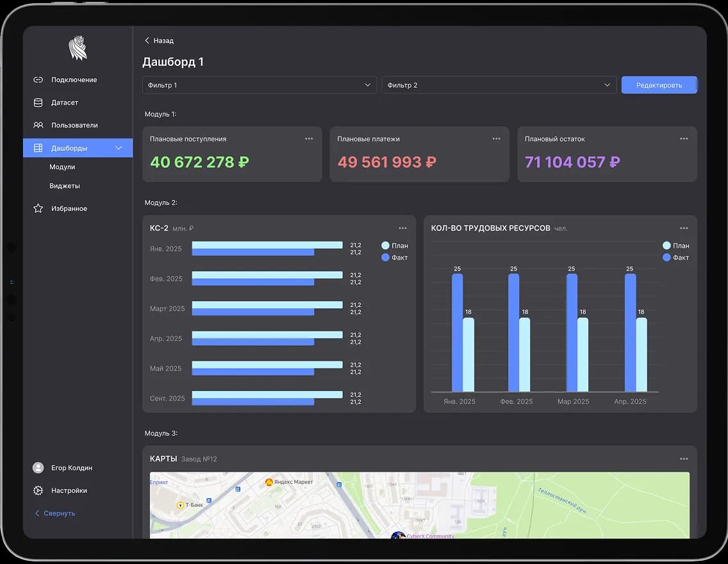The image size is (728, 564).
Task: Click the Пользователи users icon
Action: pos(38,126)
